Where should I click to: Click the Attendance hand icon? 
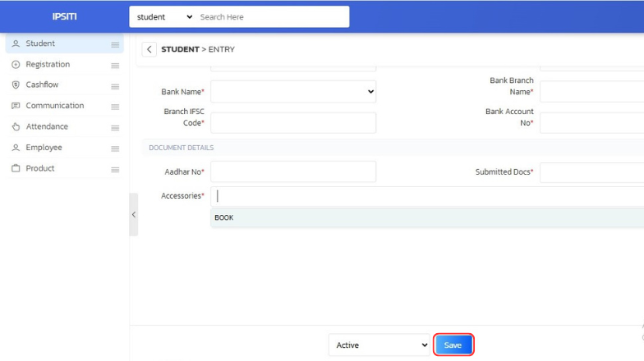(16, 127)
